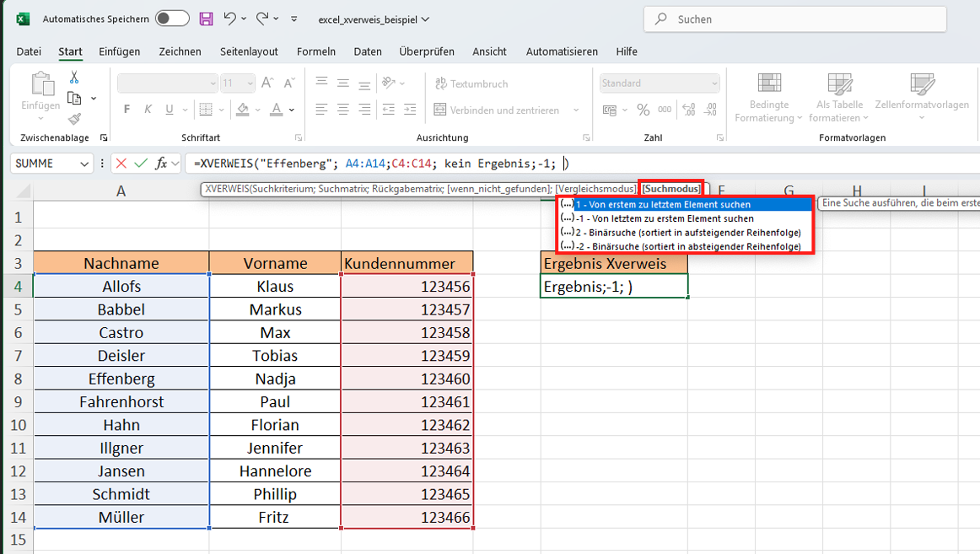This screenshot has width=980, height=554.
Task: Click the Decrease indent icon
Action: pyautogui.click(x=389, y=110)
